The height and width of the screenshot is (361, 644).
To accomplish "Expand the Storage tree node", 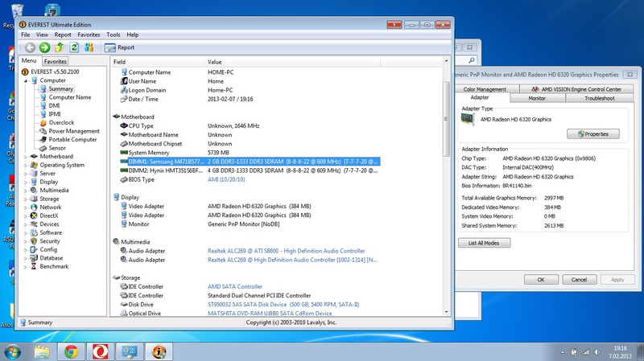I will (x=26, y=199).
